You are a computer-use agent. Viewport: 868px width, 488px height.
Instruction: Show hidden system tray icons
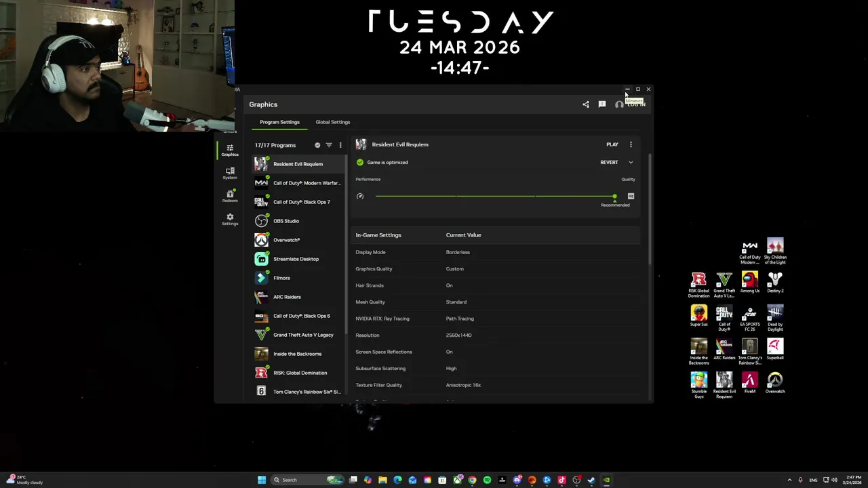click(789, 480)
